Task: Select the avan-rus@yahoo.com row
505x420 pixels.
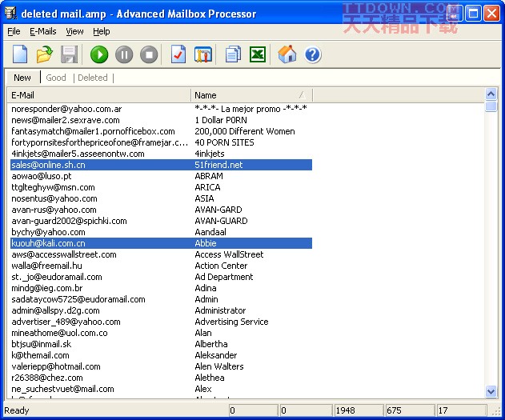Action: point(161,210)
